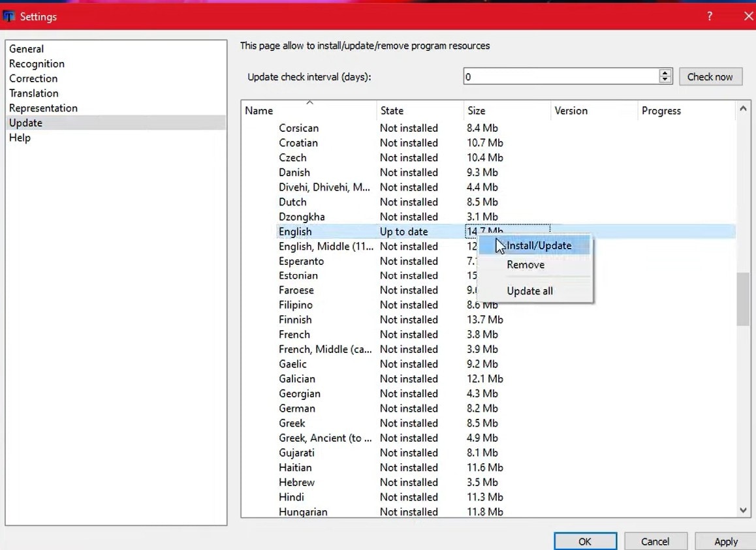
Task: Choose Remove from context menu
Action: pyautogui.click(x=535, y=265)
